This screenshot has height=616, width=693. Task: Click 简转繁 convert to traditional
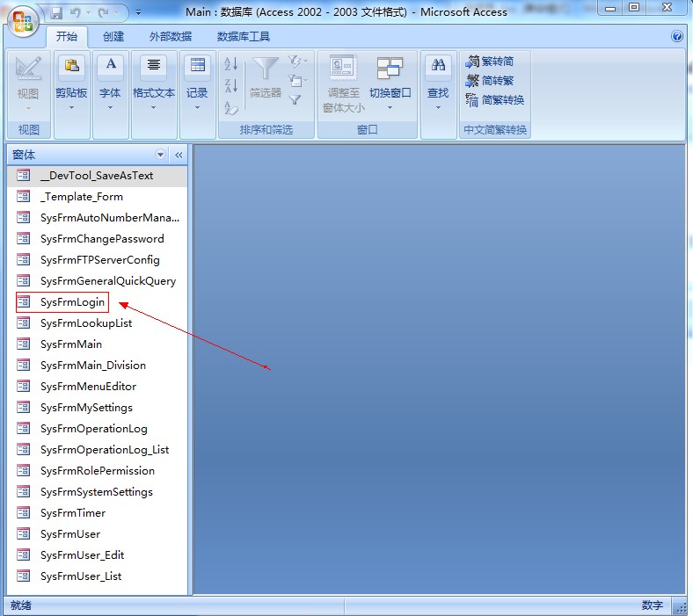pos(489,81)
